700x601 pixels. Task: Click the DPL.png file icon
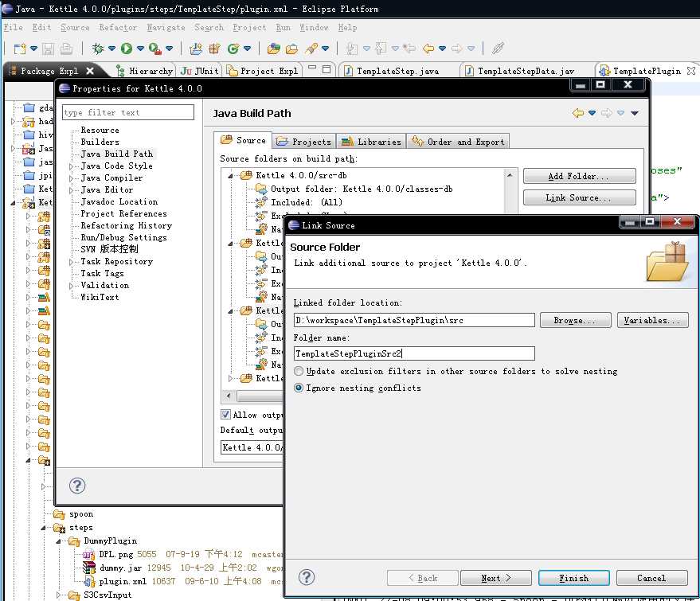(89, 554)
